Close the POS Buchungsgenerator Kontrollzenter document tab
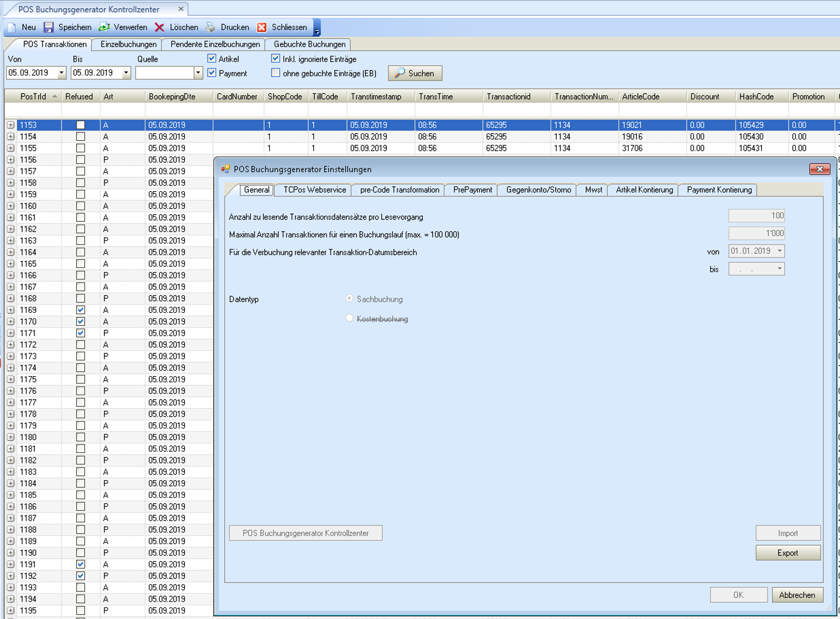Screen dimensions: 840x619 (180, 9)
